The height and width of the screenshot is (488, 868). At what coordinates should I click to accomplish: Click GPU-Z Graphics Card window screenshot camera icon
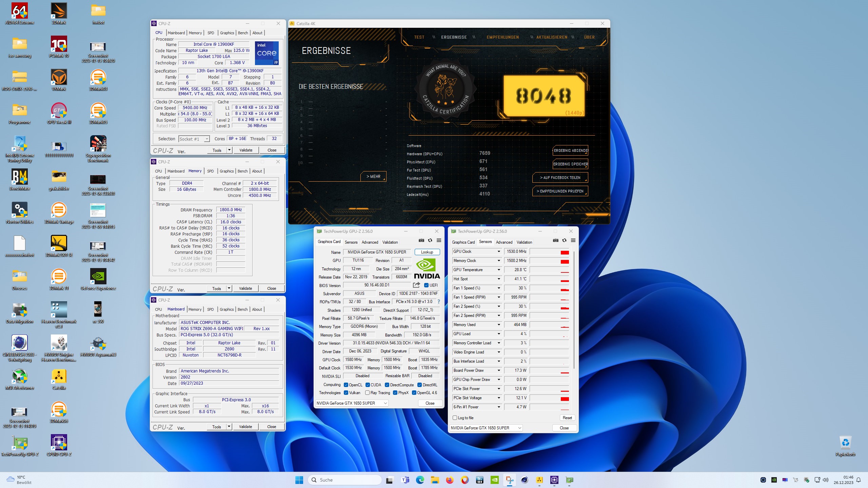[x=421, y=241]
